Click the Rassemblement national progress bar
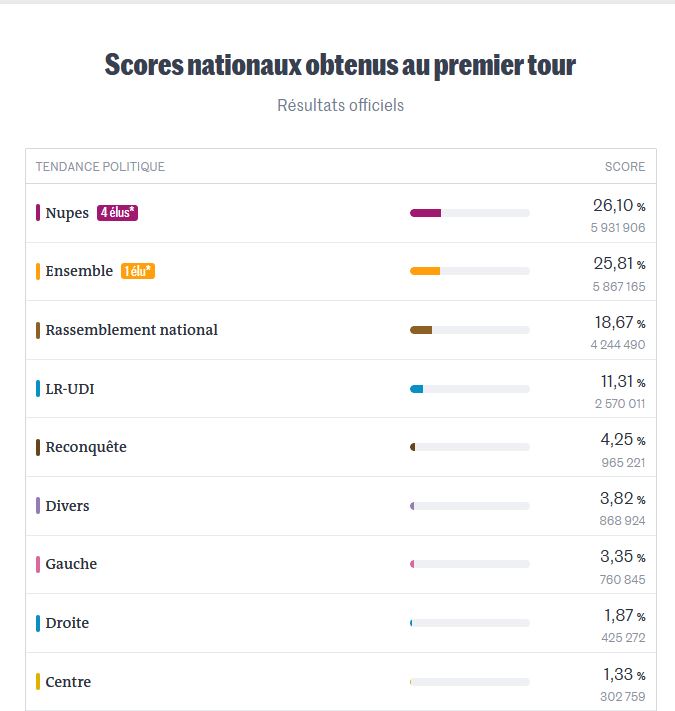675x711 pixels. 469,330
